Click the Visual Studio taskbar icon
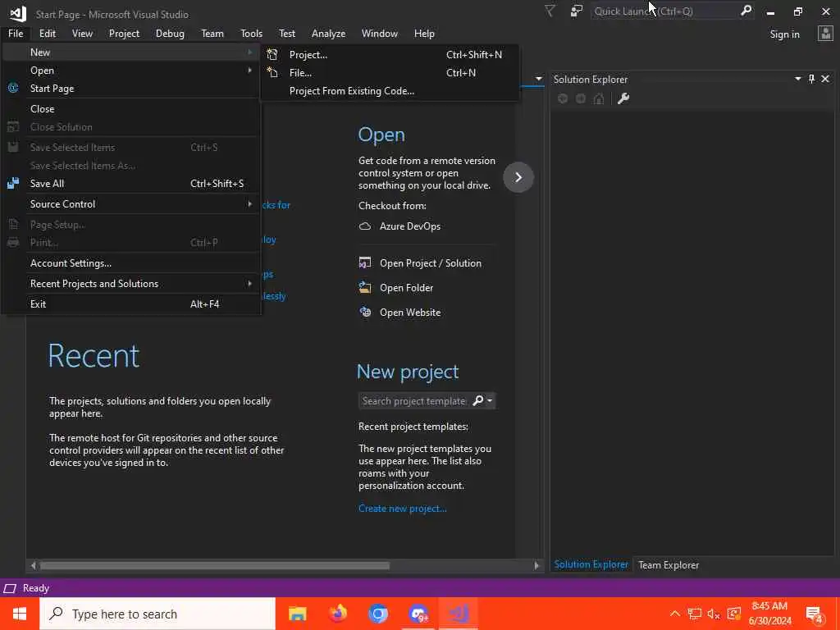This screenshot has height=630, width=840. coord(459,614)
